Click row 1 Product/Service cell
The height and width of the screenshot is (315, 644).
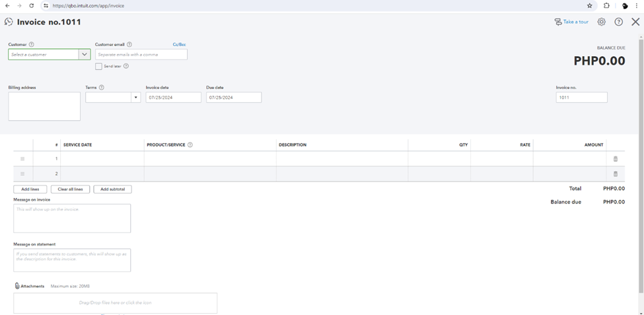click(x=210, y=158)
